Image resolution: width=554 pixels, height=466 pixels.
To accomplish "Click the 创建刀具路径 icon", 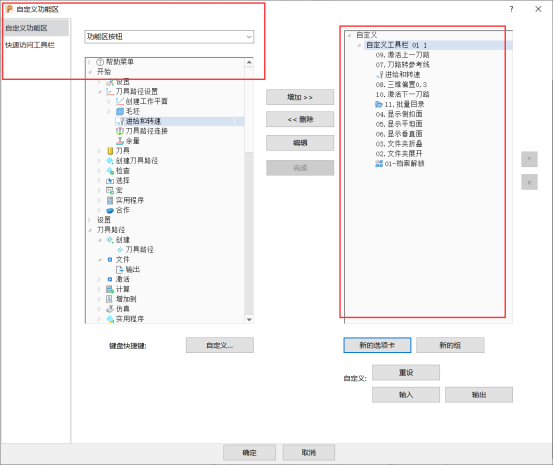I will 110,161.
